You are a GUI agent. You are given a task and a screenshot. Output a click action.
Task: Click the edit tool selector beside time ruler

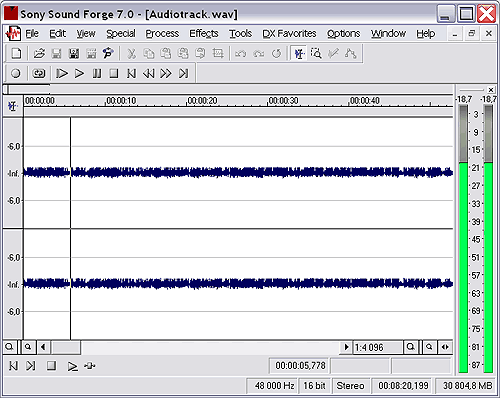click(x=13, y=106)
